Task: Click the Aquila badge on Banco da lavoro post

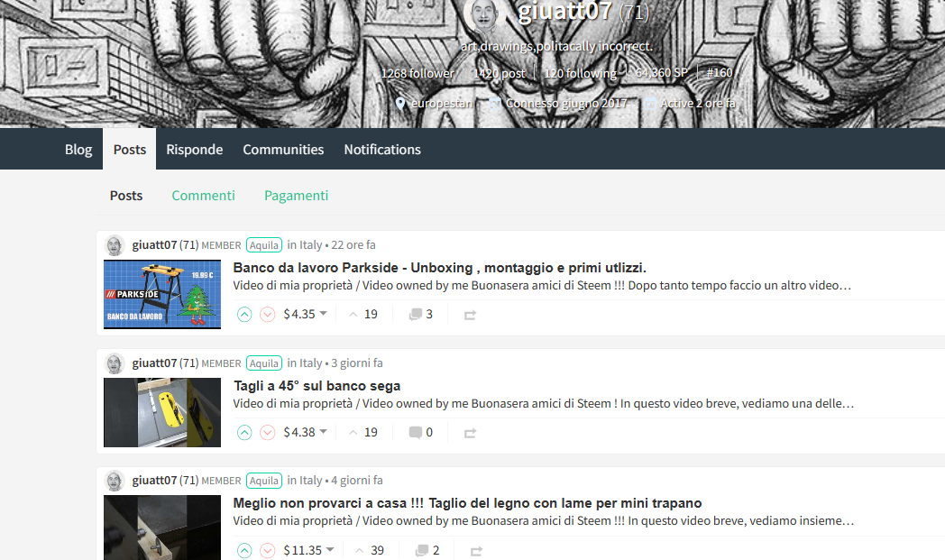Action: tap(264, 245)
